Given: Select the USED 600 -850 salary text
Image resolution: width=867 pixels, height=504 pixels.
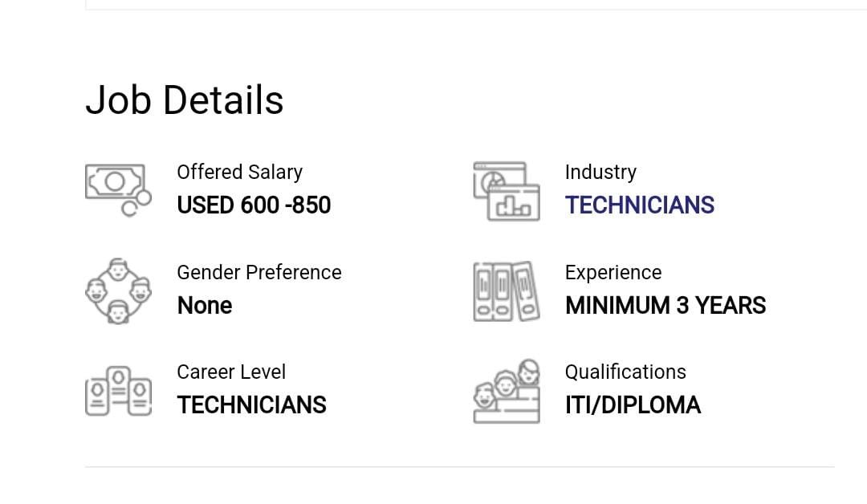Looking at the screenshot, I should [x=254, y=205].
